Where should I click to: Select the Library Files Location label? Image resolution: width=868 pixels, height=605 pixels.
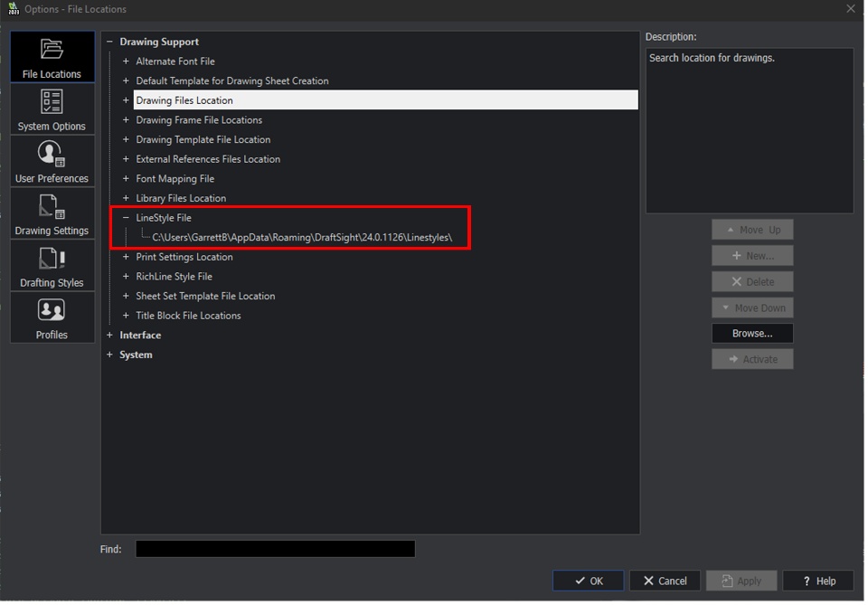[181, 198]
